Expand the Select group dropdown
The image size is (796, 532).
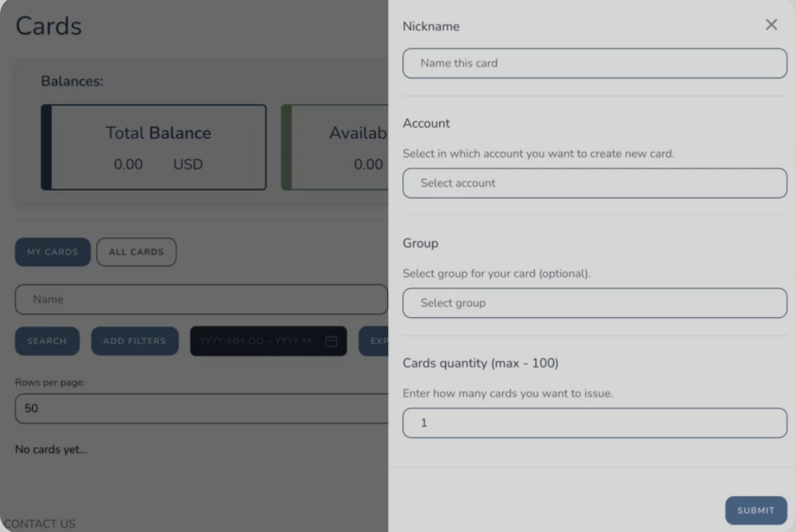pyautogui.click(x=595, y=303)
